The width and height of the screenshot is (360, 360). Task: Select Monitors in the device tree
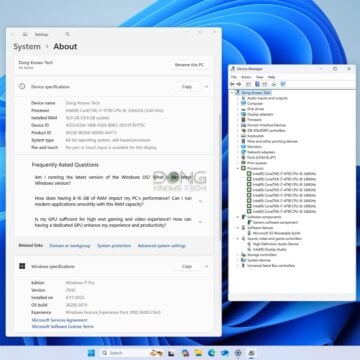254,147
